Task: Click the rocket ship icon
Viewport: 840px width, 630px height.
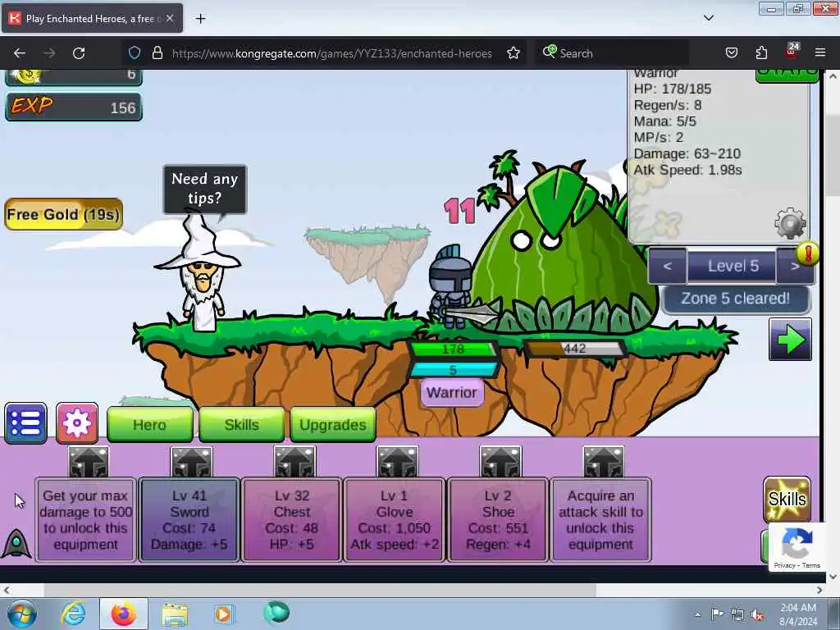Action: pos(16,543)
